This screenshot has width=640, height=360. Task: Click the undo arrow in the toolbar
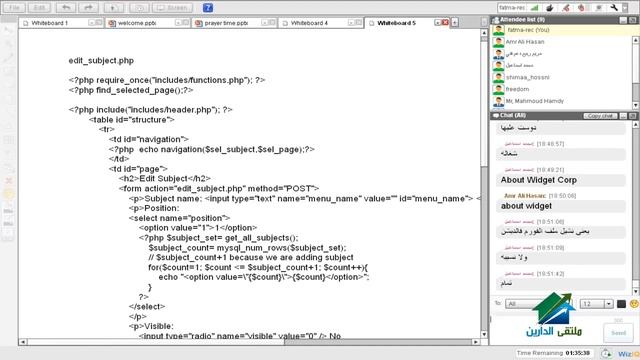click(x=66, y=7)
